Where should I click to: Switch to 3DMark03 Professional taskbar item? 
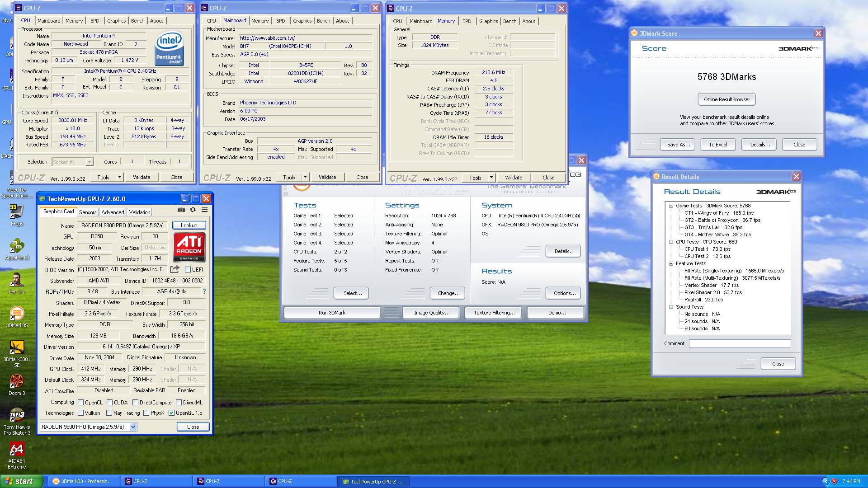(x=84, y=481)
